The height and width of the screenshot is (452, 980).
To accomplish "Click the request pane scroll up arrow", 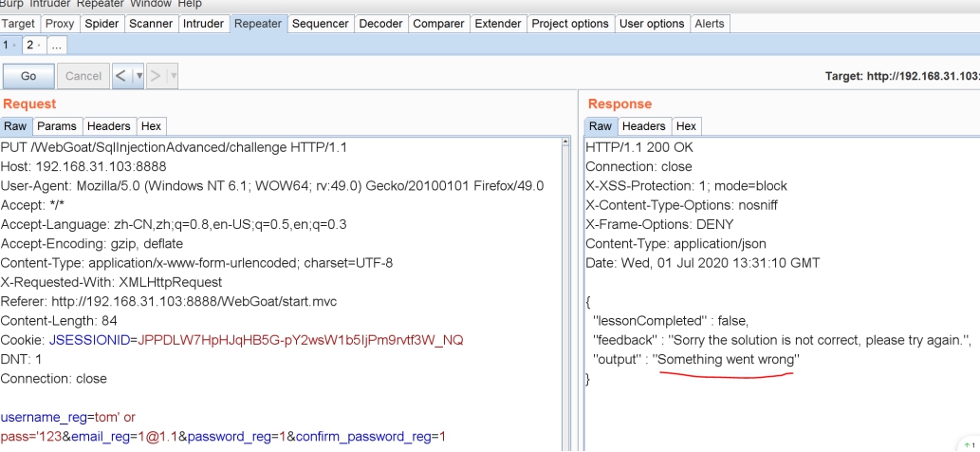I will (x=565, y=141).
